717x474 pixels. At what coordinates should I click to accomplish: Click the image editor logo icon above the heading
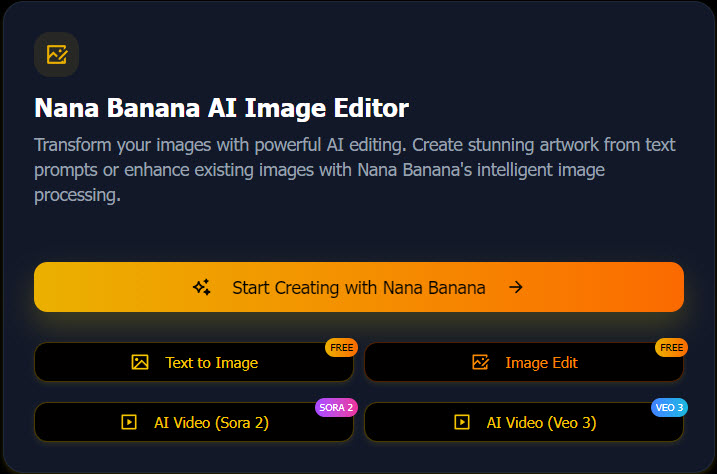point(56,54)
